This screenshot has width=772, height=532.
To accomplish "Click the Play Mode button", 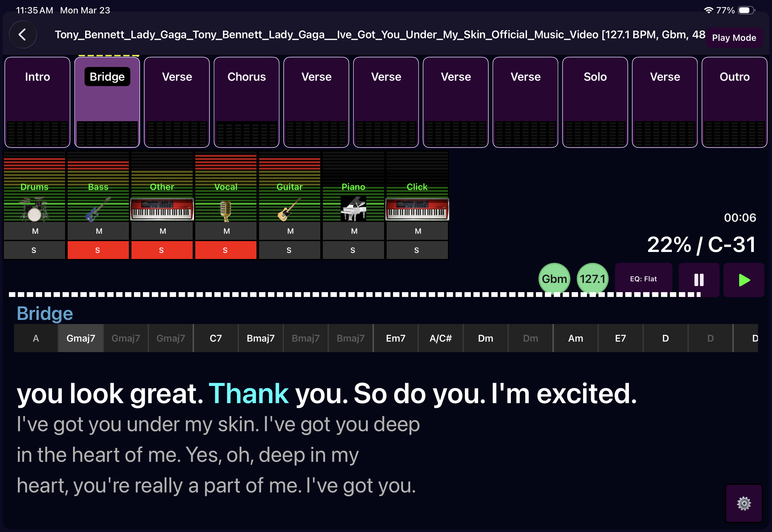I will coord(734,38).
